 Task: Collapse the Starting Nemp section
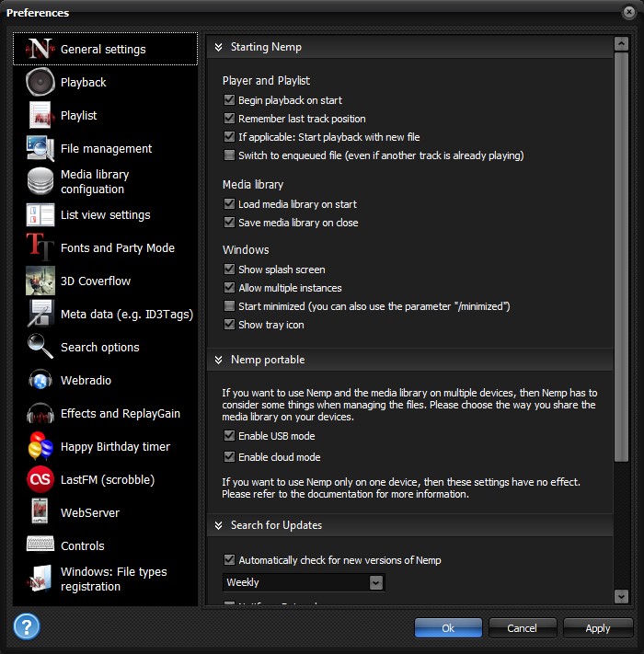pos(219,47)
